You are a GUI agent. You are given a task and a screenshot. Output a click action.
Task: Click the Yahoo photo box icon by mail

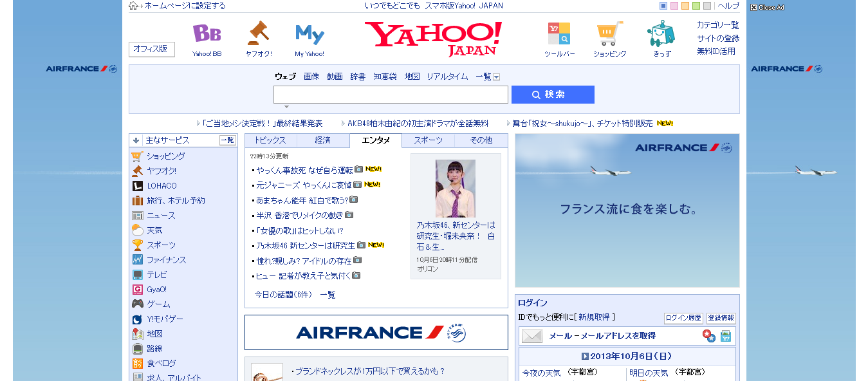[726, 336]
